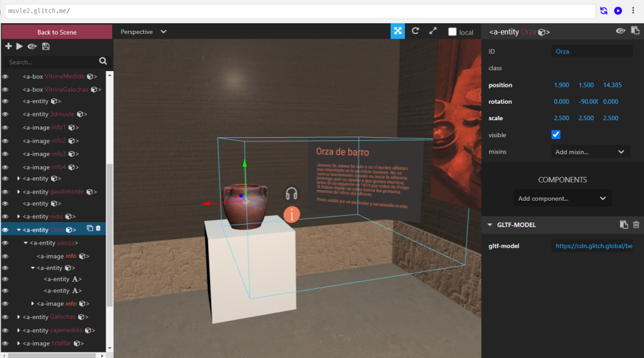Delete the Orza entity with trash icon

click(x=98, y=229)
